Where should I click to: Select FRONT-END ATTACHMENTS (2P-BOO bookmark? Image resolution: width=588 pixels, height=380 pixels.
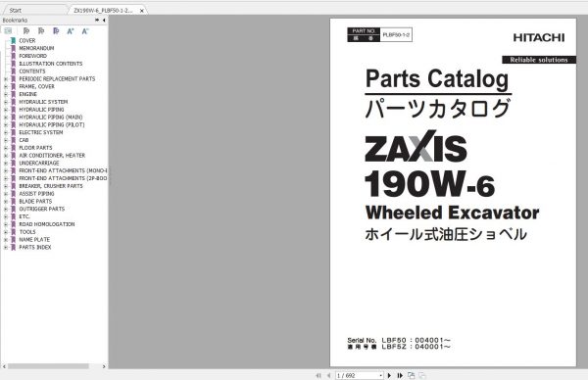coord(63,178)
